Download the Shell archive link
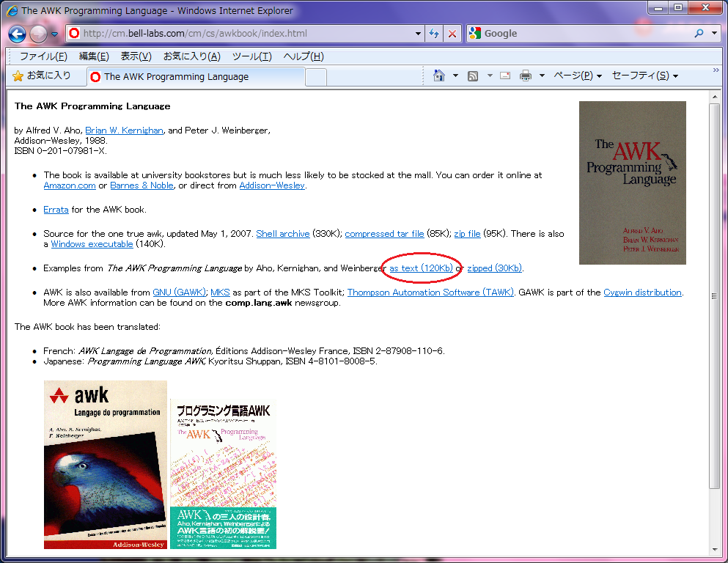 (283, 234)
